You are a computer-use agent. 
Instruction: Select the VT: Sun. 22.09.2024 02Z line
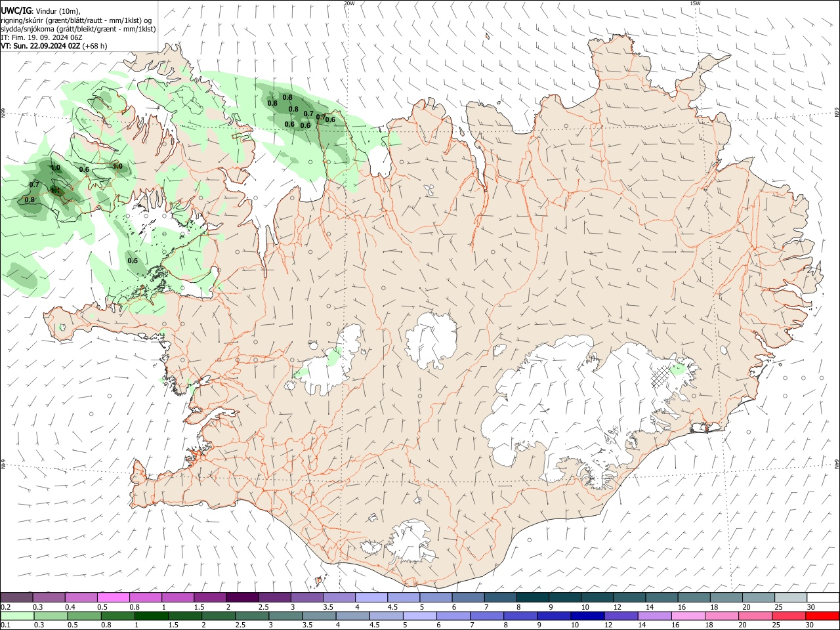pyautogui.click(x=54, y=46)
